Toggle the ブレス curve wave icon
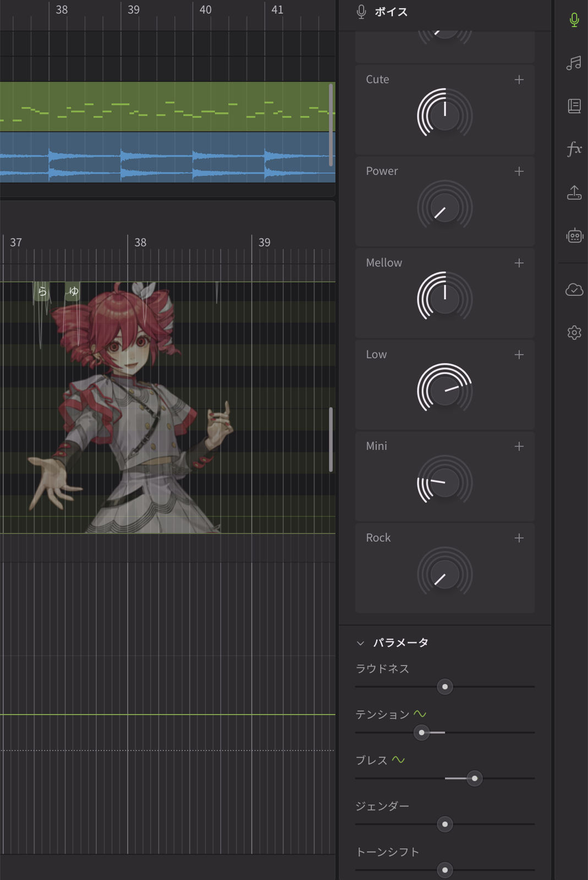 pos(398,760)
